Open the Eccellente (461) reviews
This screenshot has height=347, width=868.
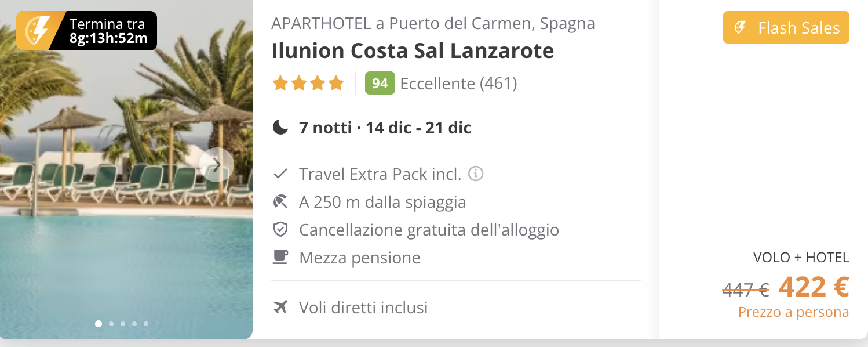coord(458,84)
